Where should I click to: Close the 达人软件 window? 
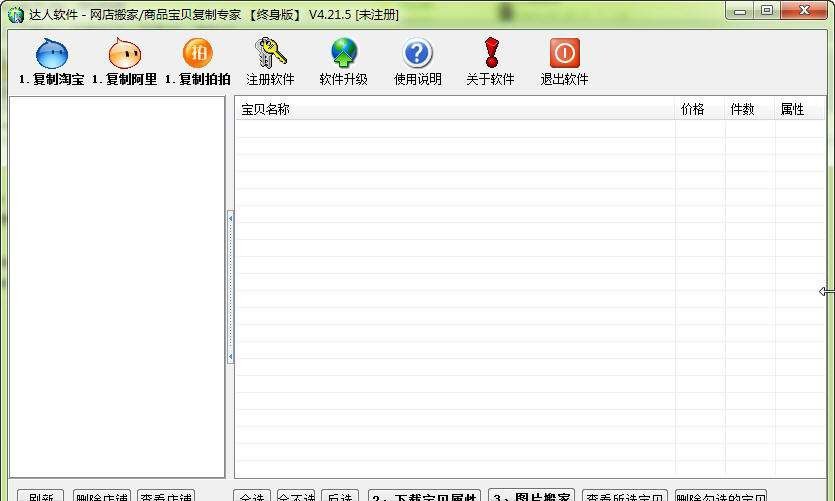click(805, 11)
